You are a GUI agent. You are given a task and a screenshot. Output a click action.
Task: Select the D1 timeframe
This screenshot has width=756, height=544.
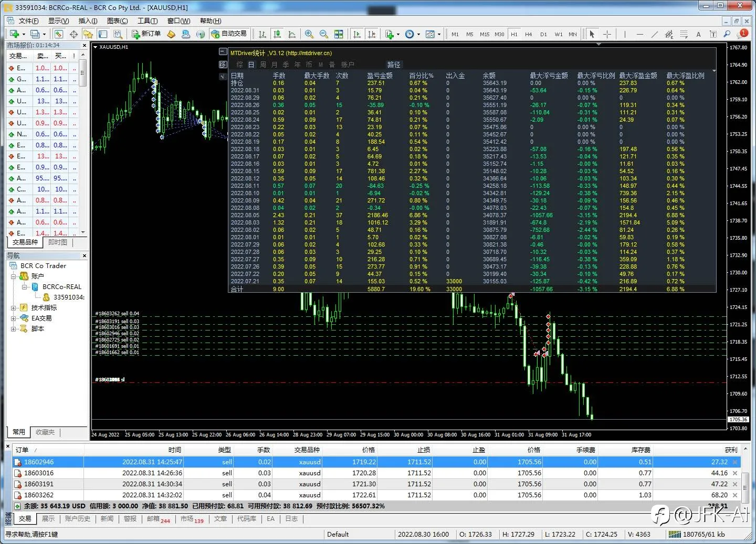(x=543, y=34)
